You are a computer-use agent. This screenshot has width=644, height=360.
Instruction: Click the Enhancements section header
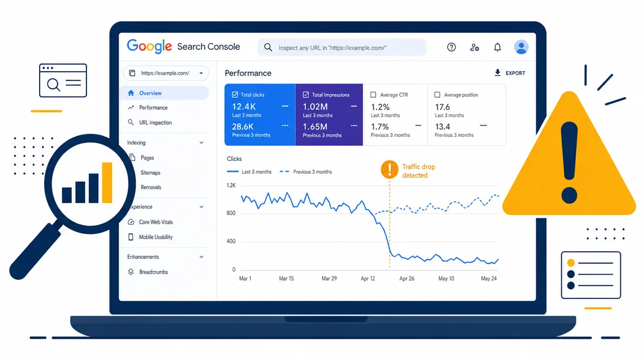coord(143,257)
